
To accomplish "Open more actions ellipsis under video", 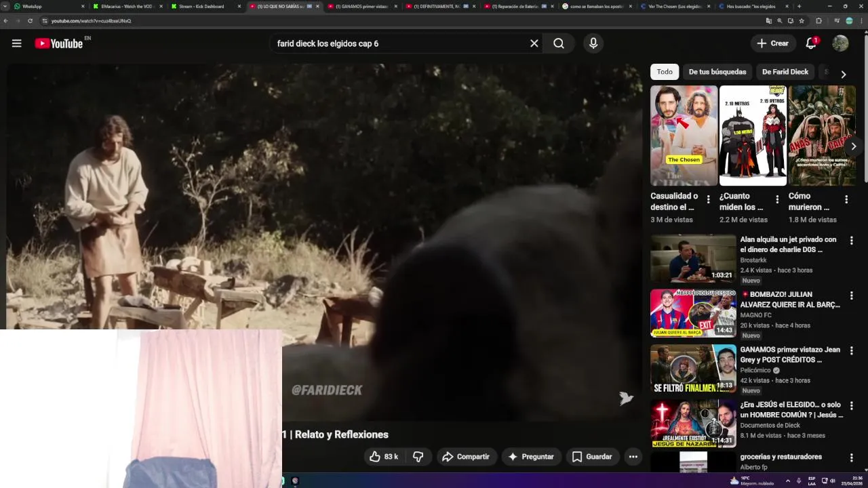I will pyautogui.click(x=633, y=457).
